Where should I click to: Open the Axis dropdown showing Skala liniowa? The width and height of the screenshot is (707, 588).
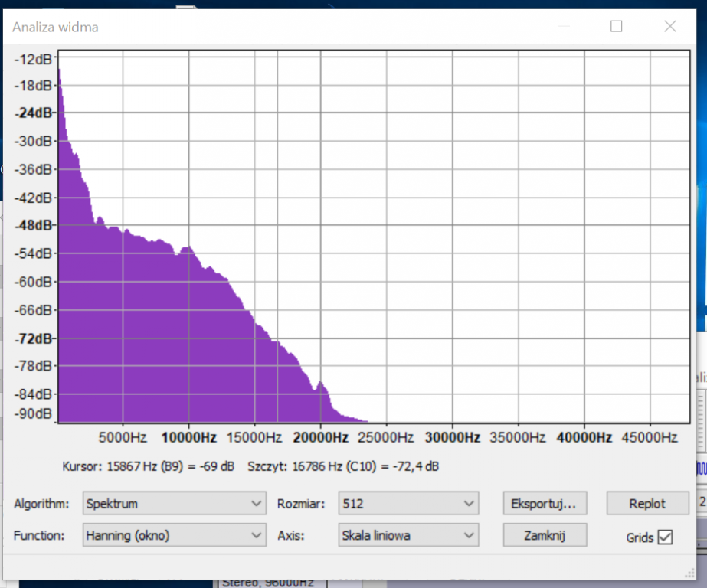408,535
